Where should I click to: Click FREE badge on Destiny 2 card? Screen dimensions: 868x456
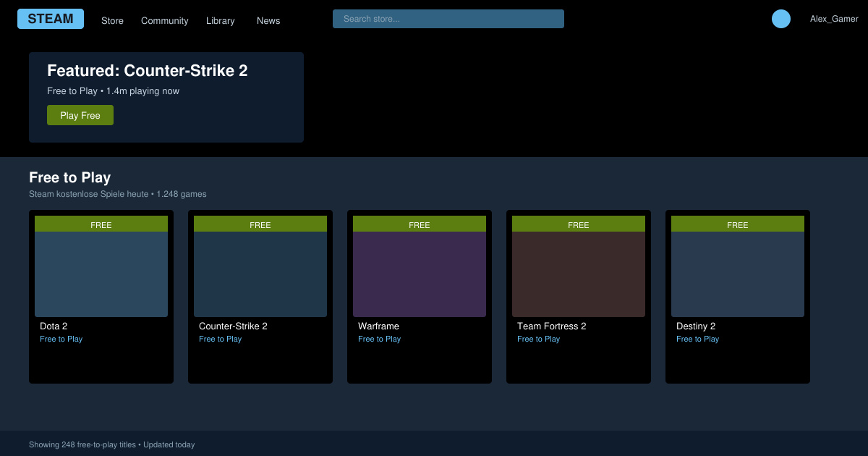point(738,224)
